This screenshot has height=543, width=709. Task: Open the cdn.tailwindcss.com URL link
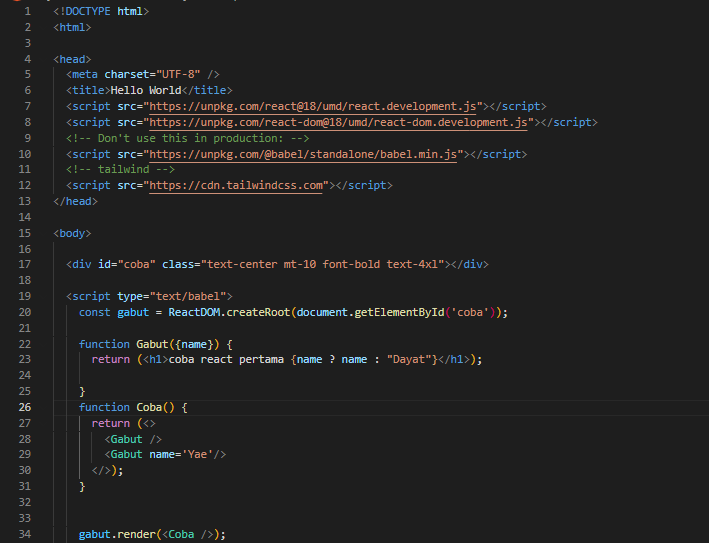[x=236, y=185]
